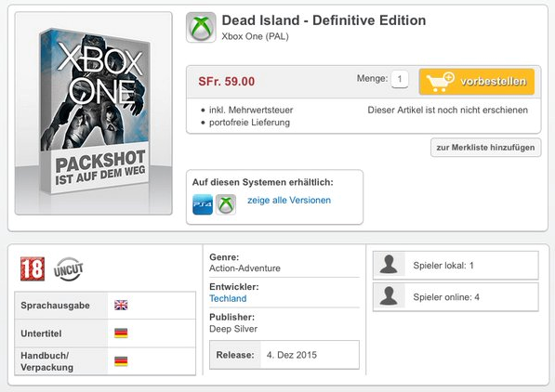Click the Menge quantity field
Viewport: 555px width, 392px height.
click(400, 79)
